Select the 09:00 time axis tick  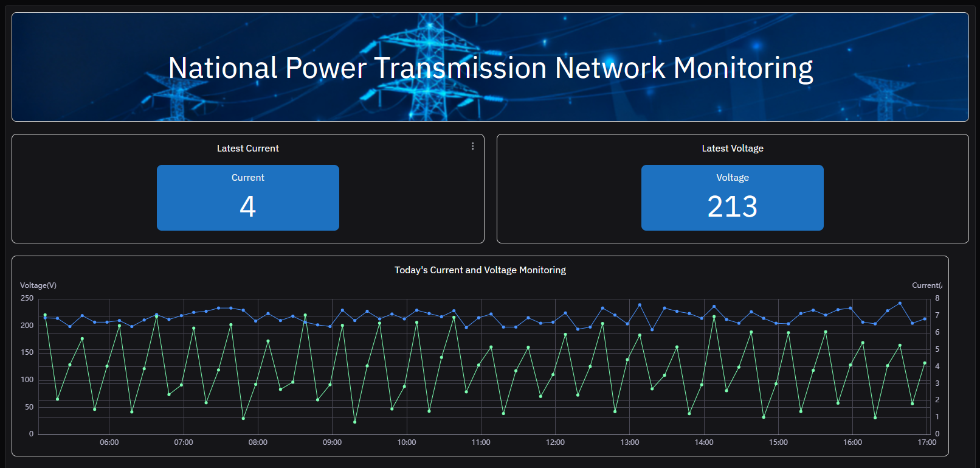[x=332, y=442]
